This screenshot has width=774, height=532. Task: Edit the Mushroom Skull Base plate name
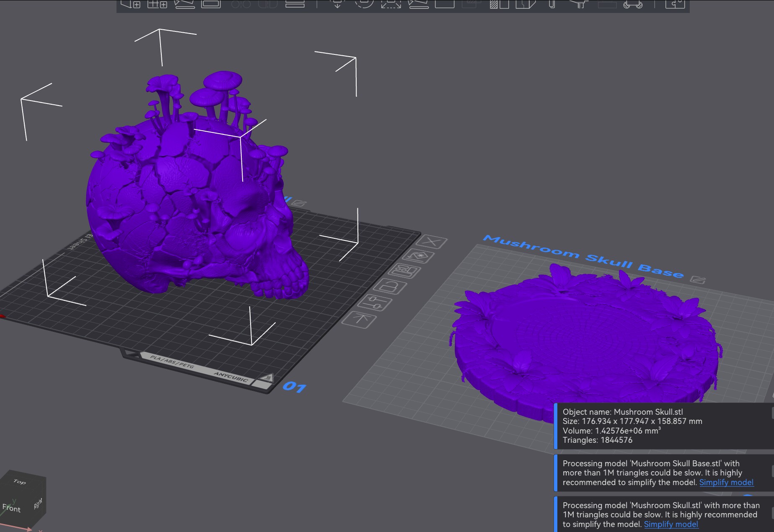pyautogui.click(x=698, y=279)
